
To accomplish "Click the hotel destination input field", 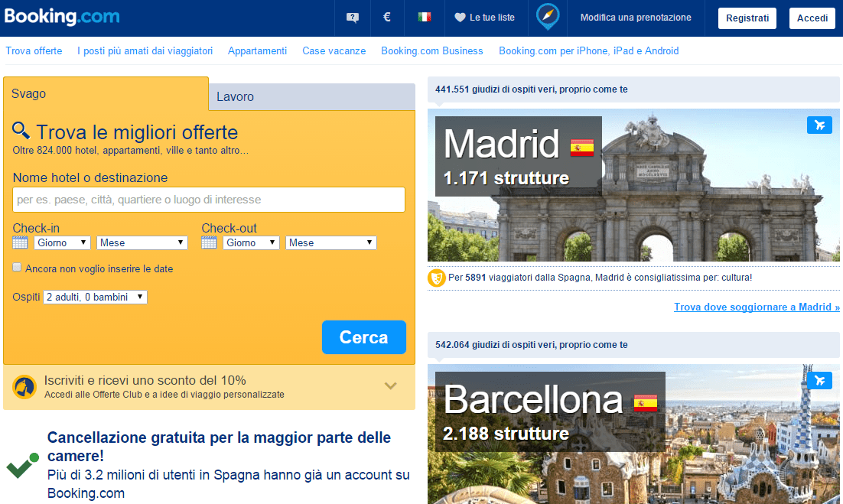I will (x=208, y=200).
